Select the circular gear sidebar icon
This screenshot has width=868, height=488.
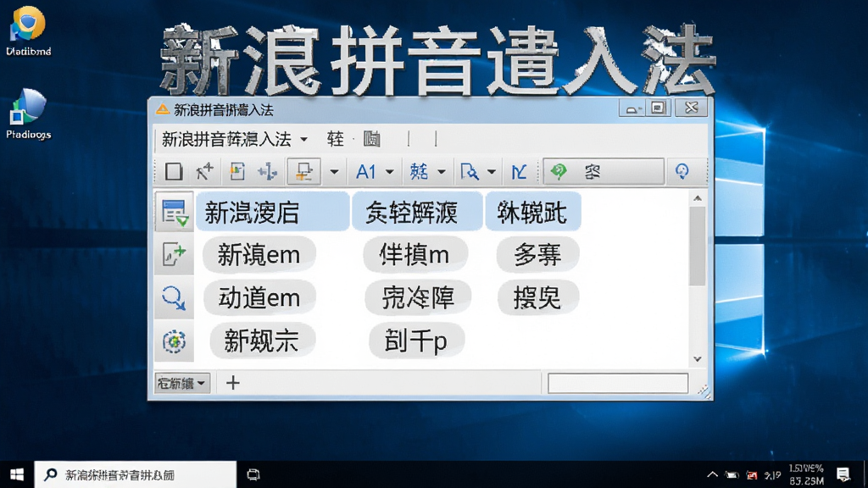point(175,341)
